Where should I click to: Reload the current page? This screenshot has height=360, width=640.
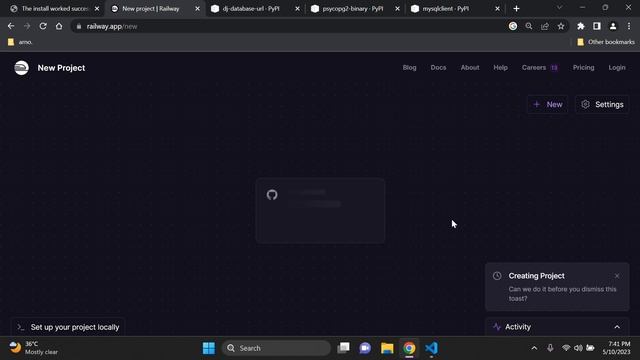tap(43, 26)
